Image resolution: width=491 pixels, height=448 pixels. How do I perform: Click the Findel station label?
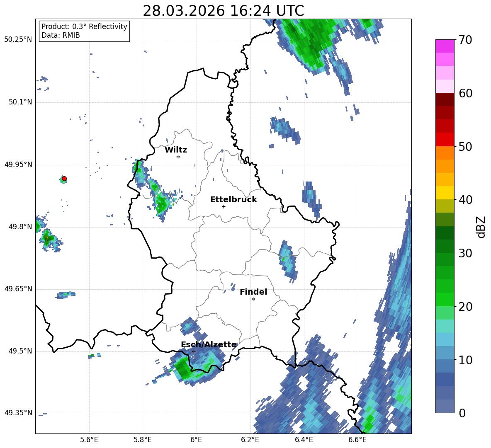pos(253,292)
